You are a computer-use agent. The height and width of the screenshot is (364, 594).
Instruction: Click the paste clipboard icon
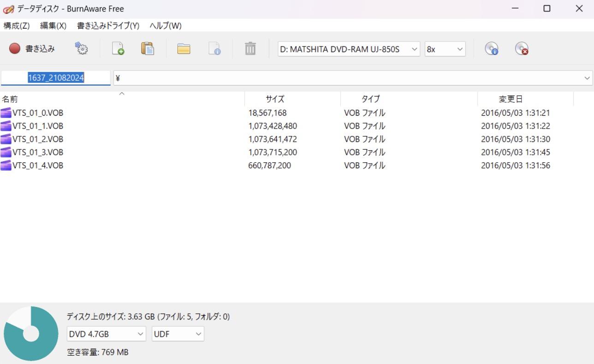147,48
